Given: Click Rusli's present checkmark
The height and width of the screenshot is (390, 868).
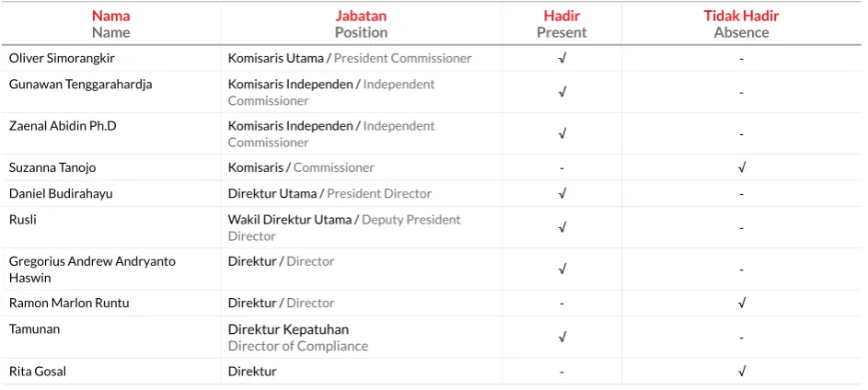Looking at the screenshot, I should coord(561,228).
